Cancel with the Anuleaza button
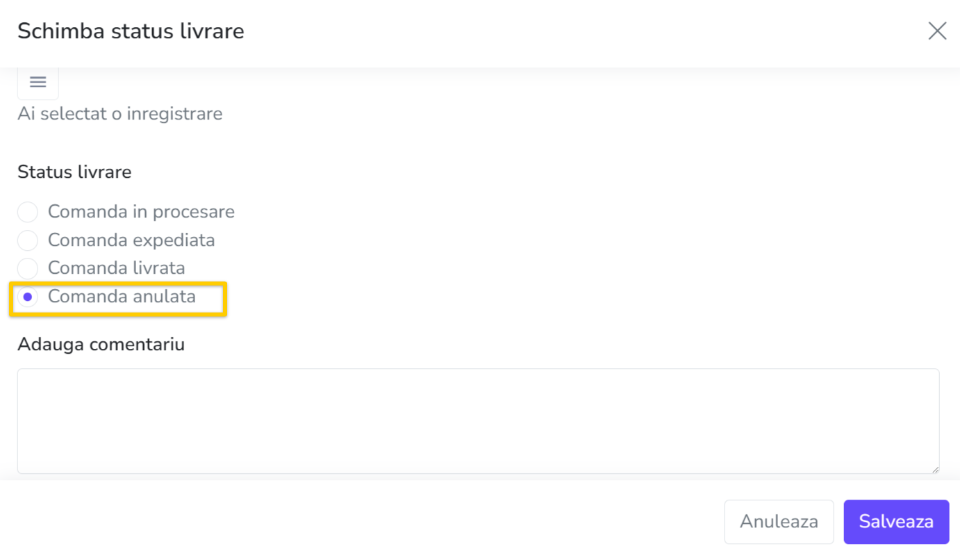Viewport: 960px width, 558px height. 779,522
